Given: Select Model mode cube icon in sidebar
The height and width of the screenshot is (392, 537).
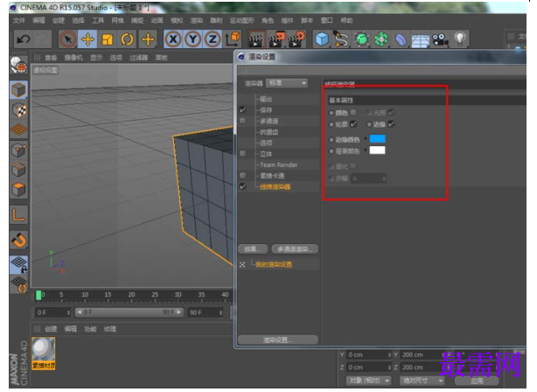Looking at the screenshot, I should (18, 90).
